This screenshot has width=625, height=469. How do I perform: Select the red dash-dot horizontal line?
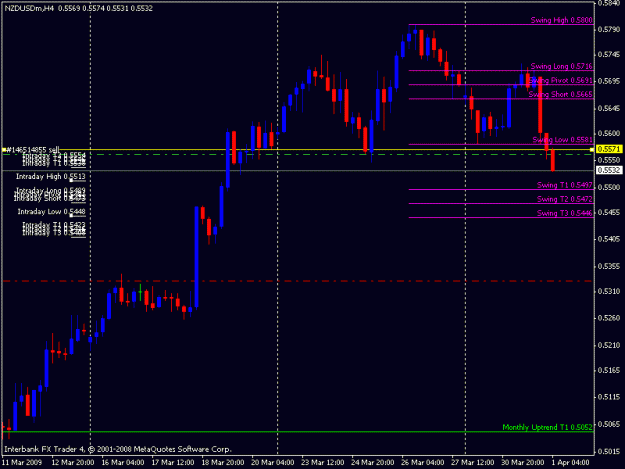point(298,281)
